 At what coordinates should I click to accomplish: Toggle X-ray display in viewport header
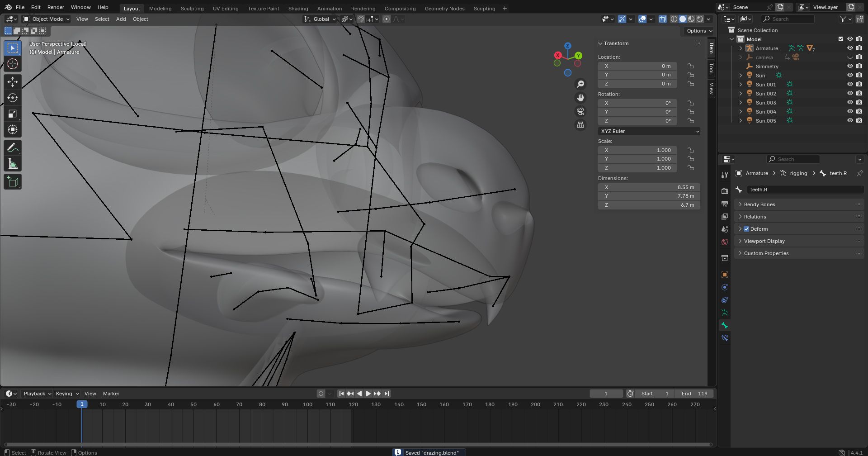663,19
